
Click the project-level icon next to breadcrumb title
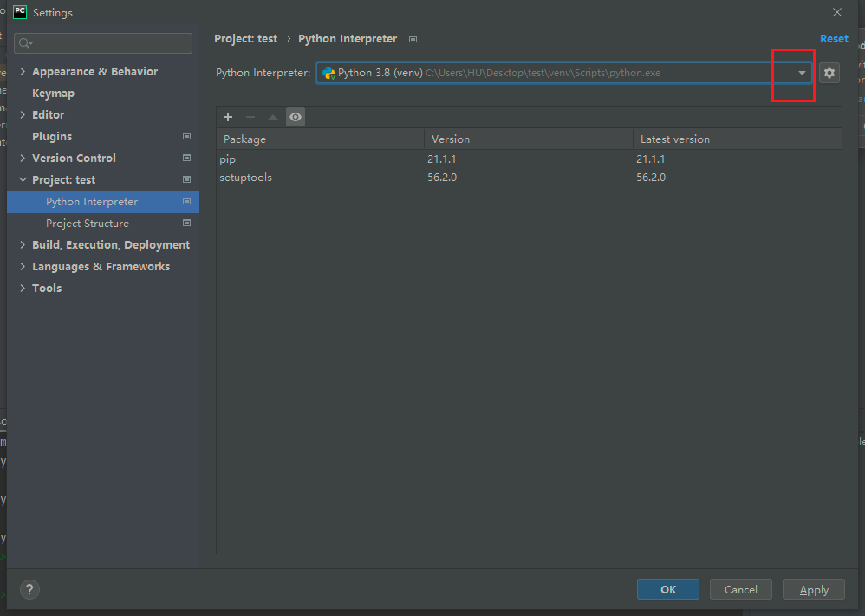tap(413, 39)
